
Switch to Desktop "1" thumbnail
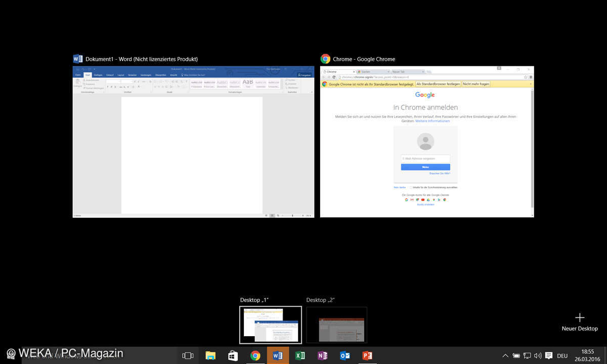(x=271, y=325)
